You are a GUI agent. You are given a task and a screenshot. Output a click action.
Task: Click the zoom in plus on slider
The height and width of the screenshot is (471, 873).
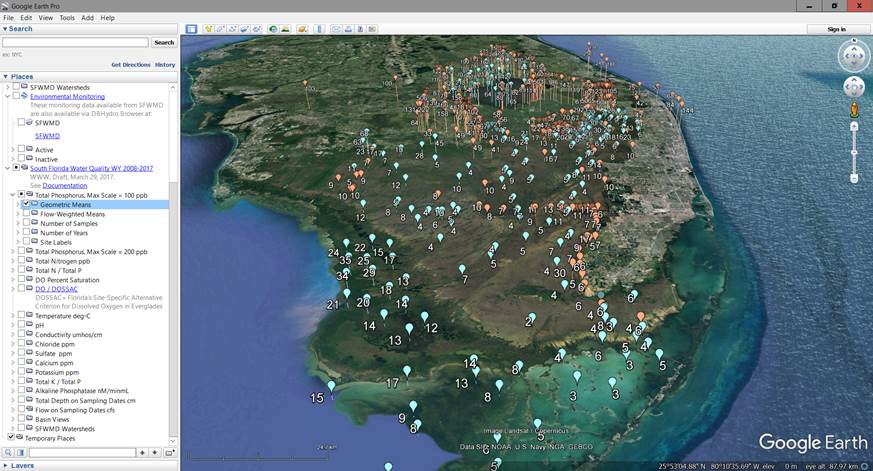point(854,126)
